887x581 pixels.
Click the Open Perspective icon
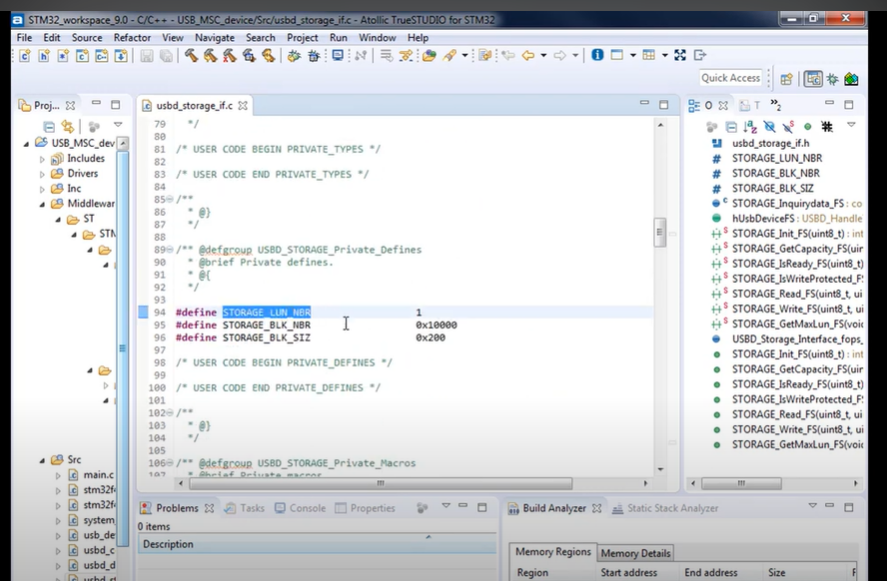click(787, 79)
